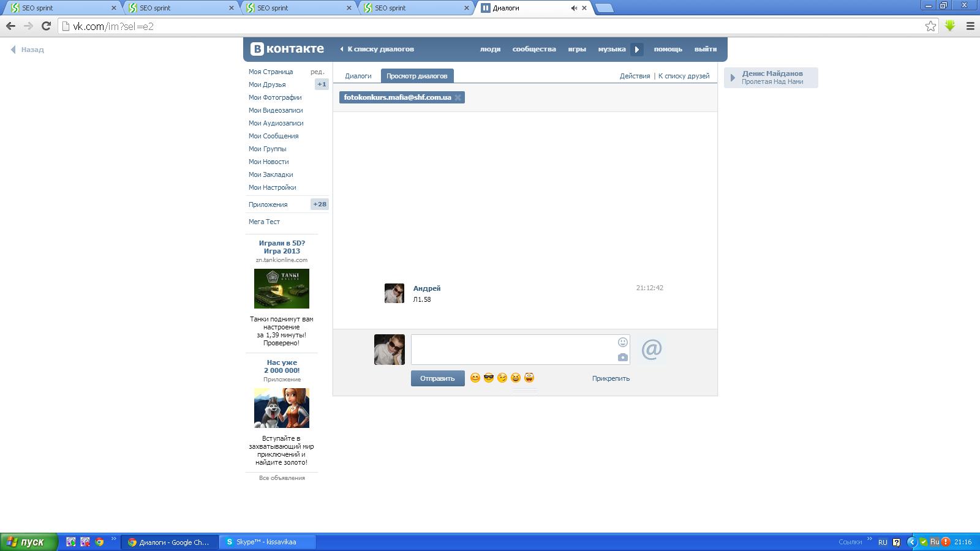Close the Диалоги browser tab
Image resolution: width=980 pixels, height=551 pixels.
pos(584,8)
